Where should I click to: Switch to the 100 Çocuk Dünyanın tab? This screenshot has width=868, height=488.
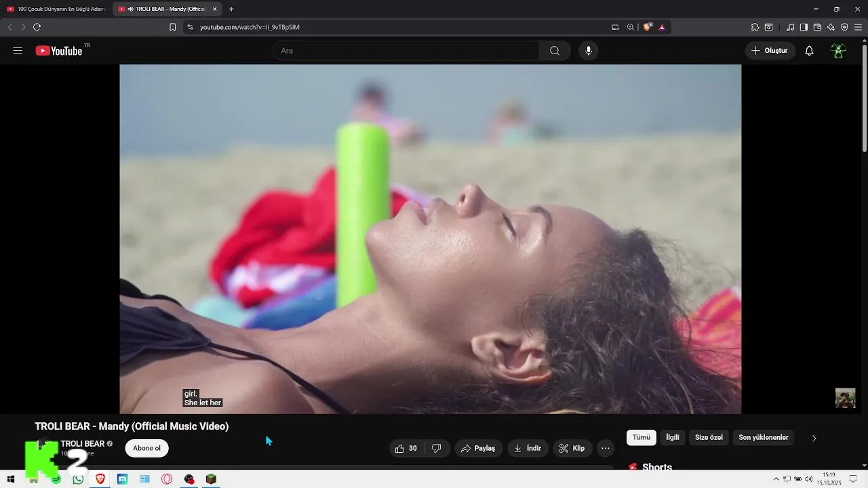tap(57, 9)
